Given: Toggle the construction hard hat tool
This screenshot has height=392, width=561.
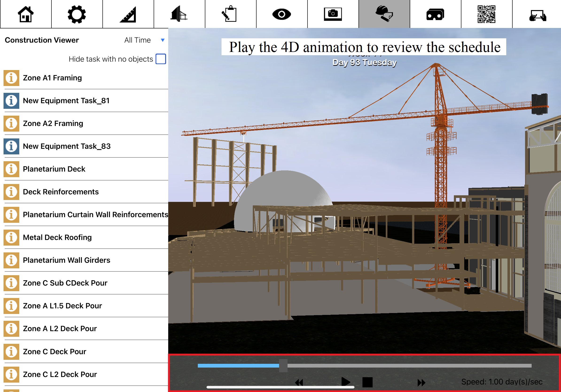Looking at the screenshot, I should point(384,14).
